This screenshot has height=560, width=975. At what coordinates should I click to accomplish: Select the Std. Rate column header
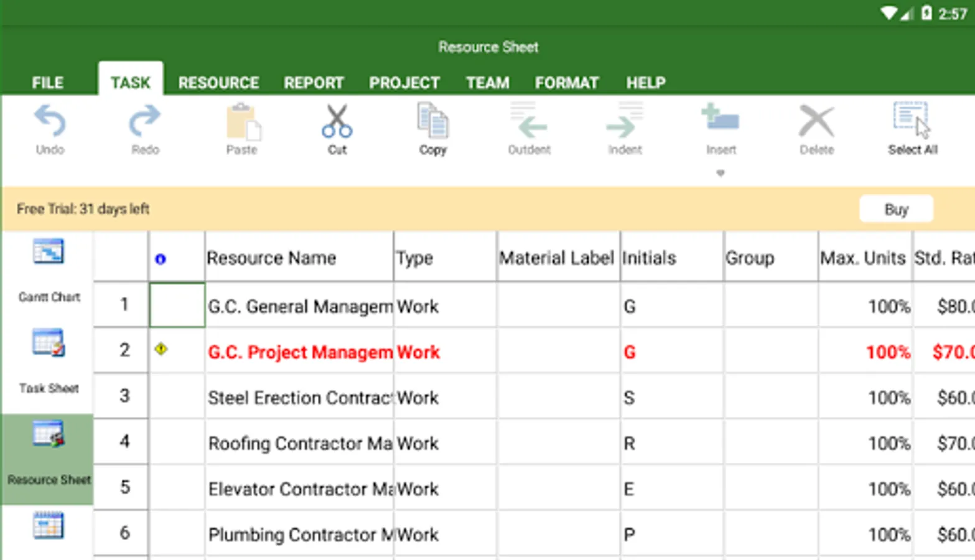944,257
